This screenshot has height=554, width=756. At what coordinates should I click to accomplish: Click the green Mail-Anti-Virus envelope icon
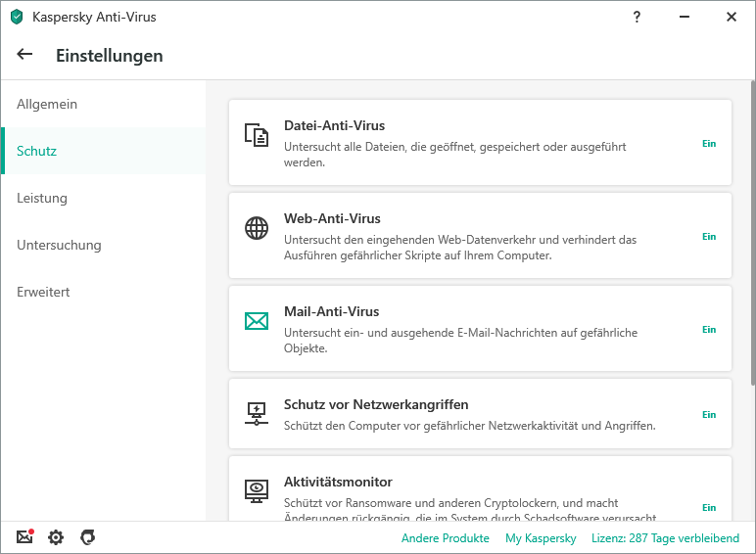(x=256, y=321)
